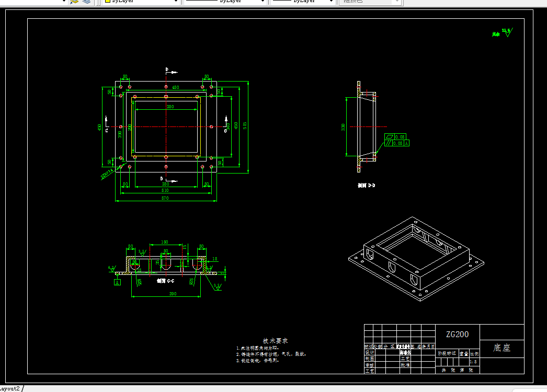This screenshot has width=547, height=392.
Task: Select the isometric 3D view of the base
Action: (416, 259)
